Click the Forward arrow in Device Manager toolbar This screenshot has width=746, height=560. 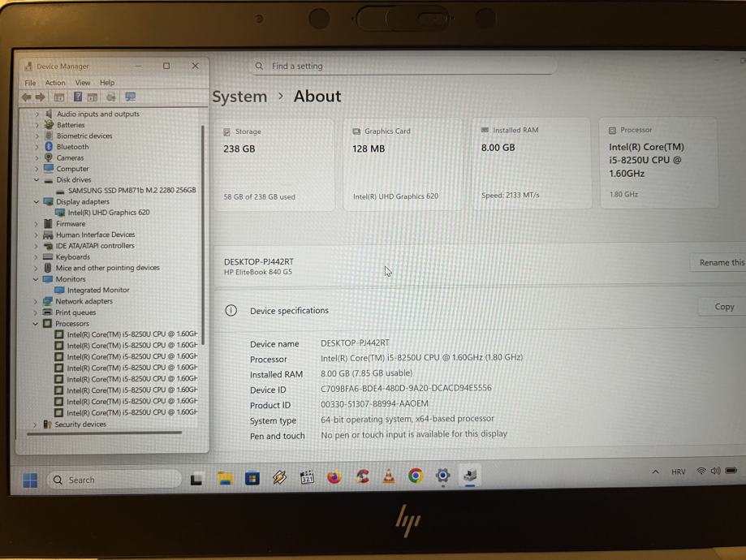(x=41, y=97)
